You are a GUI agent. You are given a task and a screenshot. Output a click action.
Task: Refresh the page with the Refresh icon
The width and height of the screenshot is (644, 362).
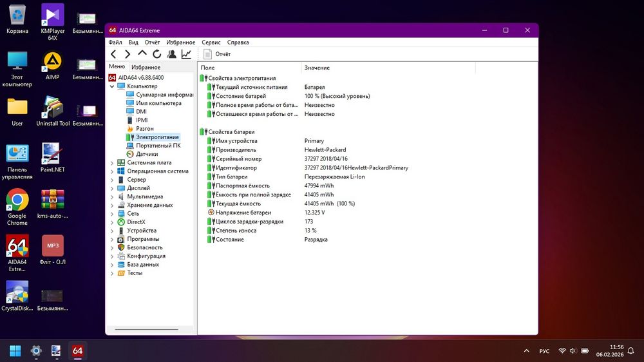pos(157,54)
